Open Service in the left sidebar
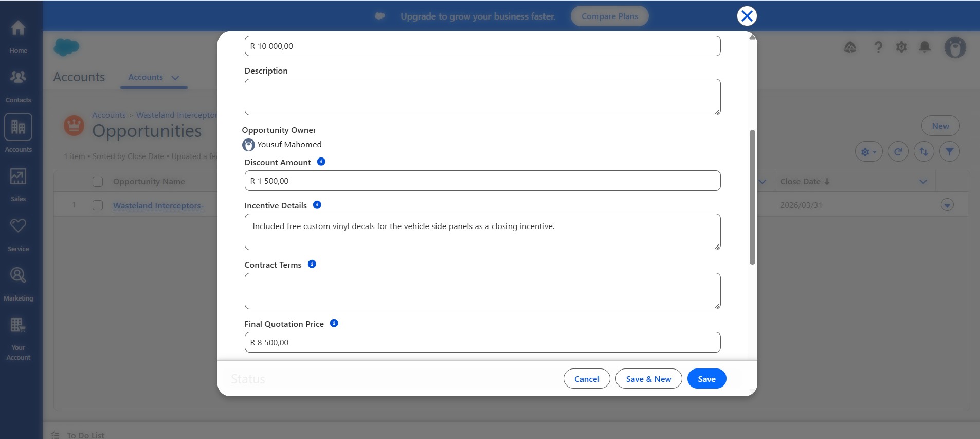 (18, 234)
